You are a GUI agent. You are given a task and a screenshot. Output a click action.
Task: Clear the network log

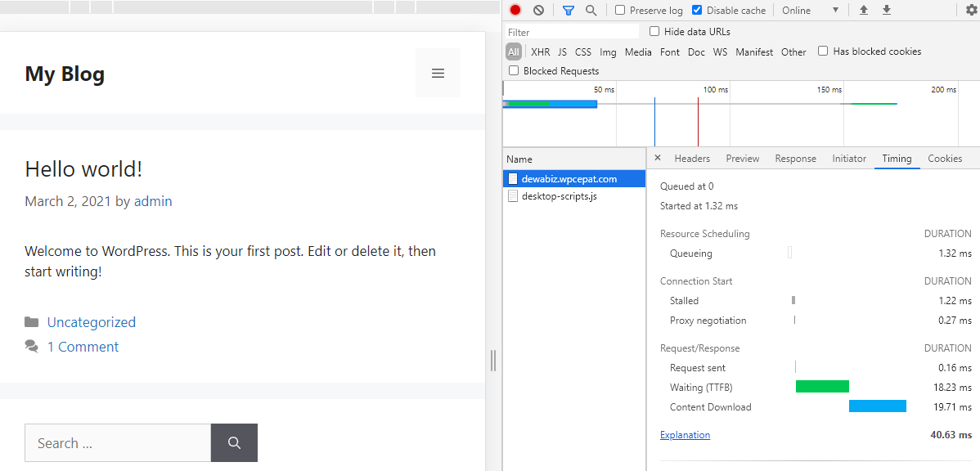coord(538,10)
